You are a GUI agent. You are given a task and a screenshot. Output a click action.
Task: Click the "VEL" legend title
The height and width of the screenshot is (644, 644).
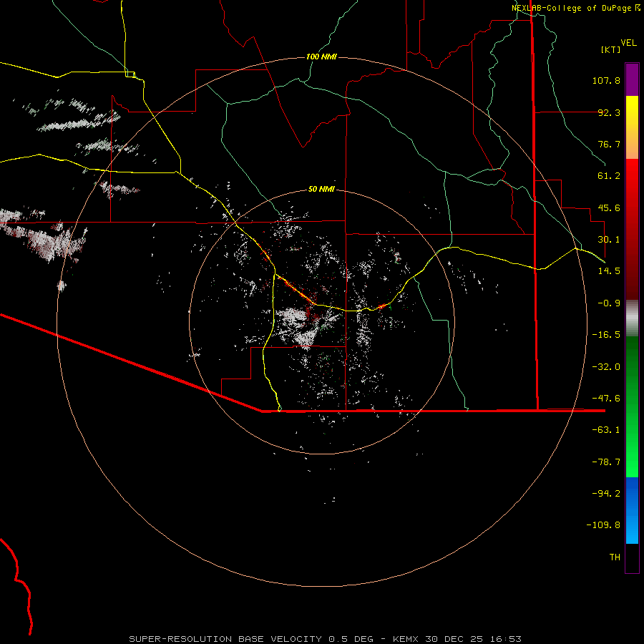click(x=629, y=43)
